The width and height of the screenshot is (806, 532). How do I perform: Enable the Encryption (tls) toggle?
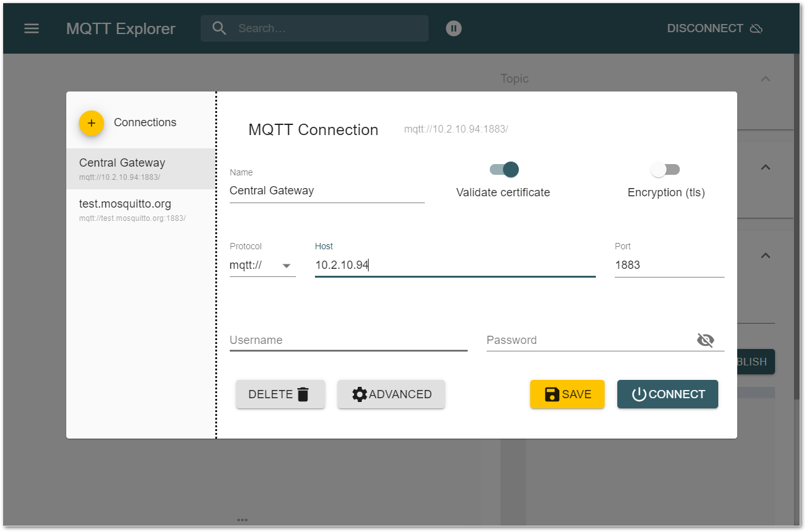point(666,169)
